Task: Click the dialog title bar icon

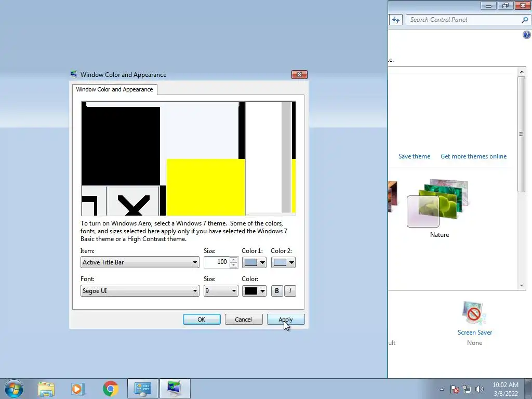Action: 74,74
